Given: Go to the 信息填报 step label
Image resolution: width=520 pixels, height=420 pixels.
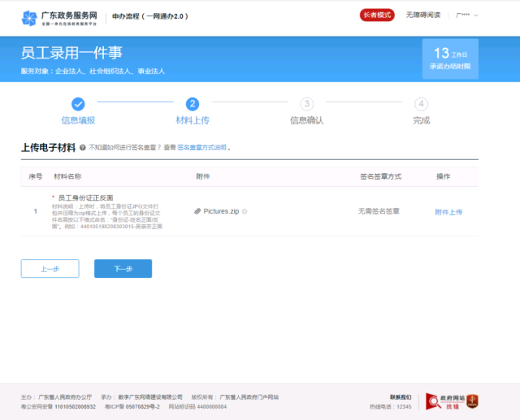Looking at the screenshot, I should (x=78, y=120).
